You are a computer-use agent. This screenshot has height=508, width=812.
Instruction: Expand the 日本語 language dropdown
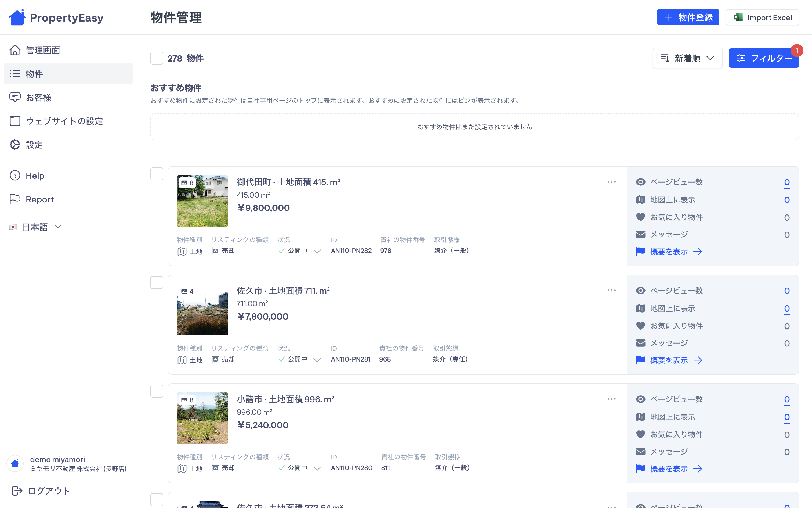35,227
